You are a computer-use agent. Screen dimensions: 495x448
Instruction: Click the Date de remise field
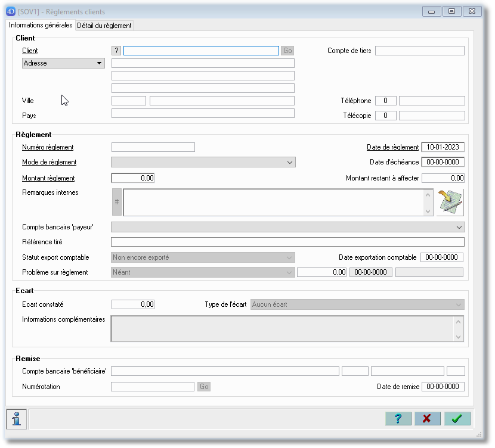pos(443,387)
